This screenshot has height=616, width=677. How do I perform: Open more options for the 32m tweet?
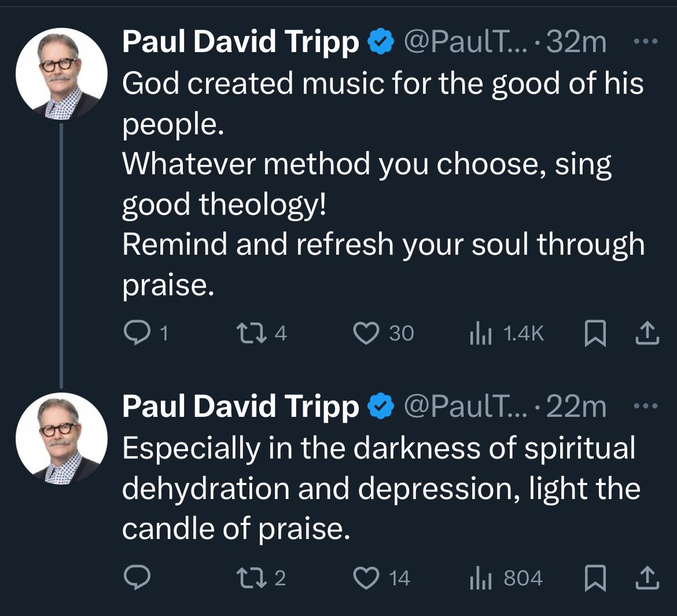646,42
